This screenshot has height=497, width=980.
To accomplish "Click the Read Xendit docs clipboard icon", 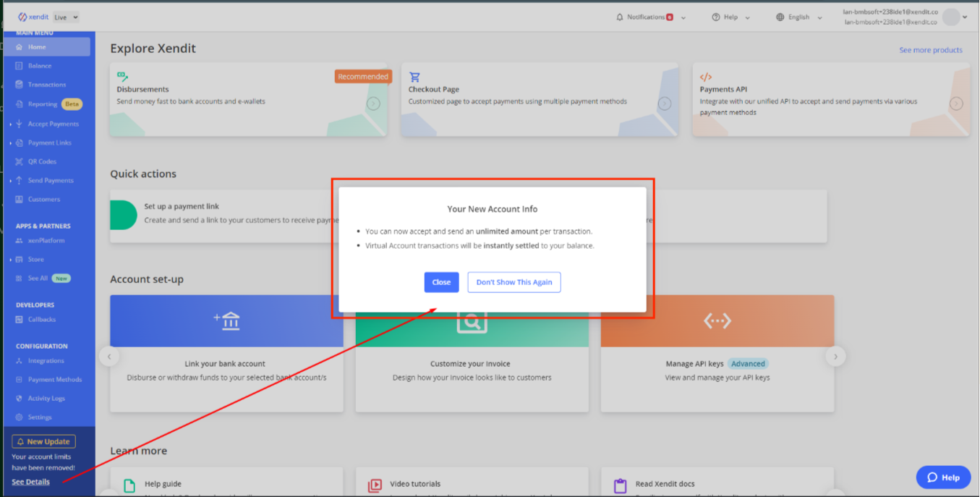I will (x=620, y=485).
